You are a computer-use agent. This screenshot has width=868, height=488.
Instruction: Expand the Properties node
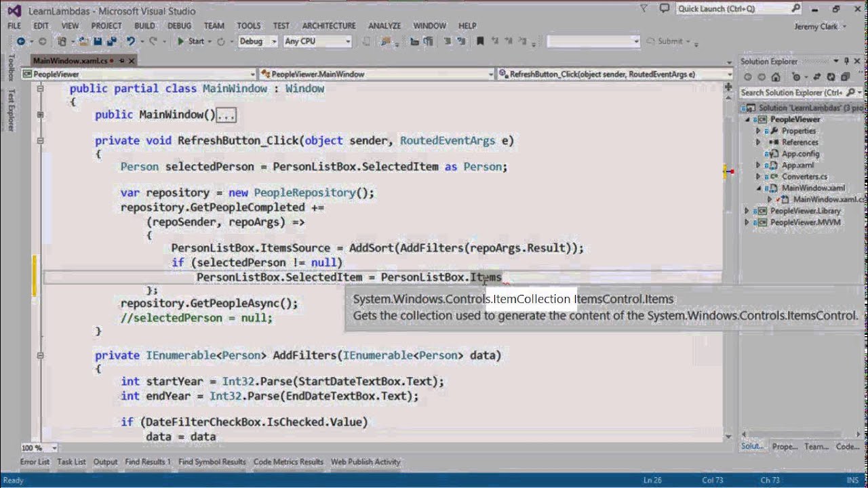[758, 131]
